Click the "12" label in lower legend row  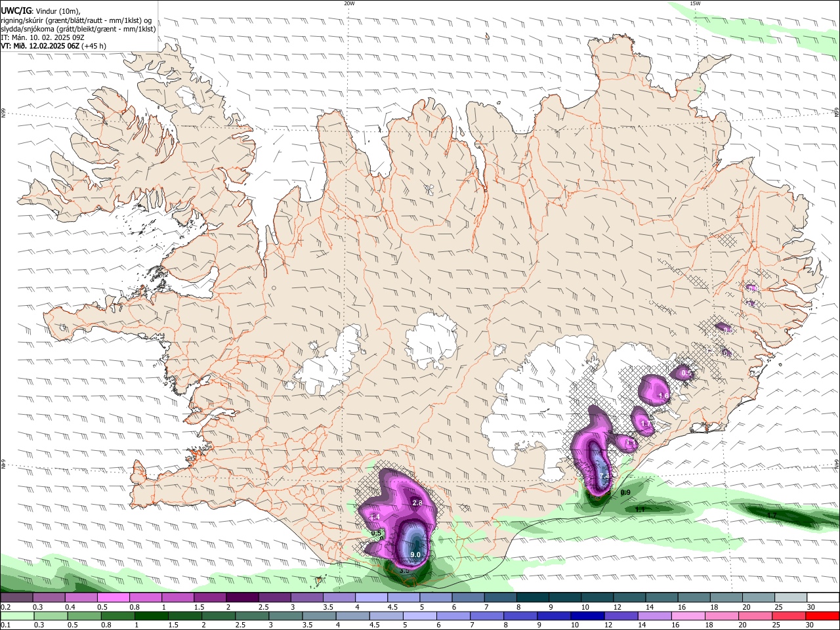[608, 625]
